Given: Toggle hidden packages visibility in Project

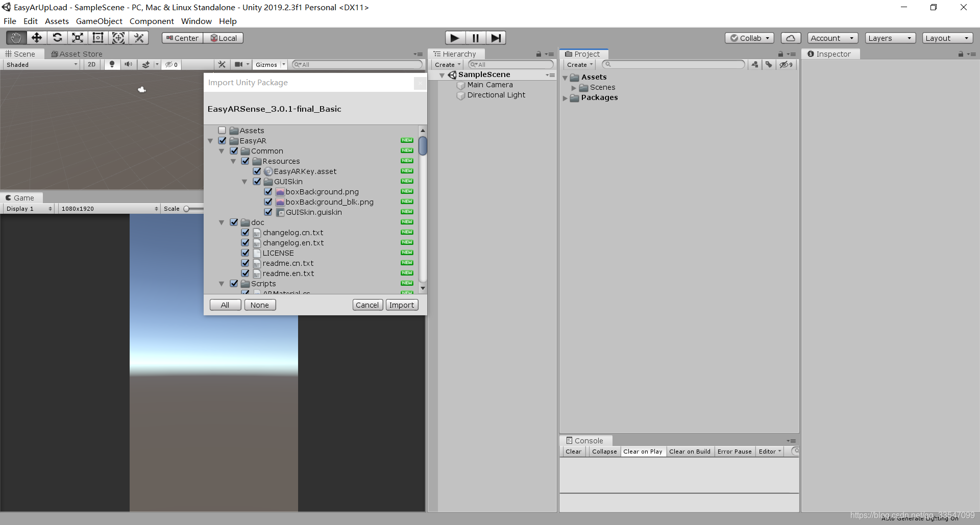Looking at the screenshot, I should tap(786, 65).
